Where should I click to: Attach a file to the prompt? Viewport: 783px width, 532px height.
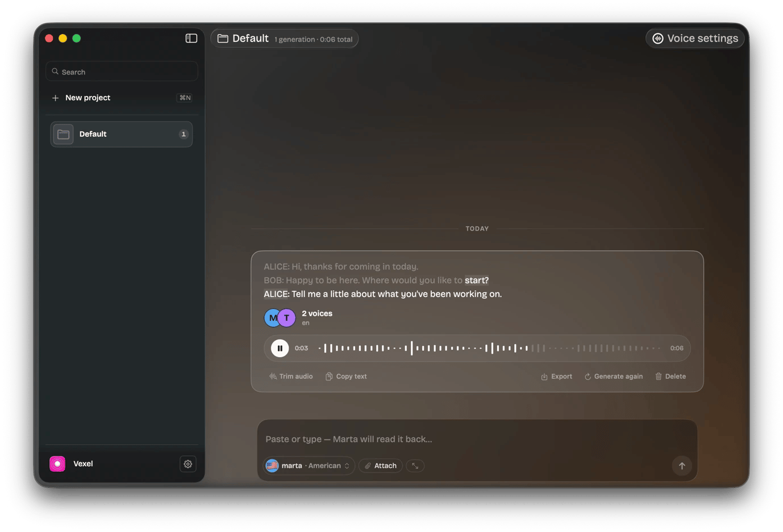coord(381,466)
